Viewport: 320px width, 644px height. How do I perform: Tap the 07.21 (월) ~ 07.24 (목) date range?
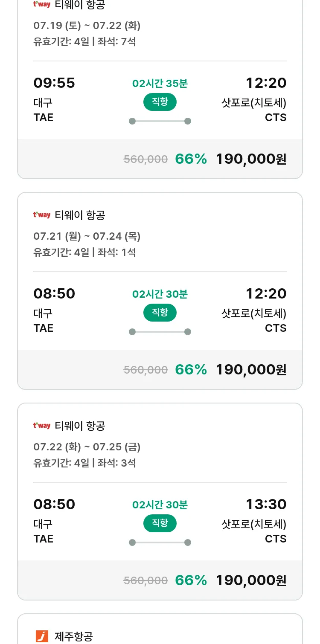[x=87, y=236]
